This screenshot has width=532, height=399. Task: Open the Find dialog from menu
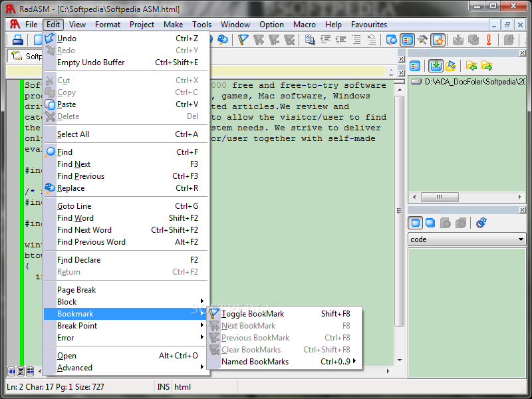pyautogui.click(x=126, y=152)
